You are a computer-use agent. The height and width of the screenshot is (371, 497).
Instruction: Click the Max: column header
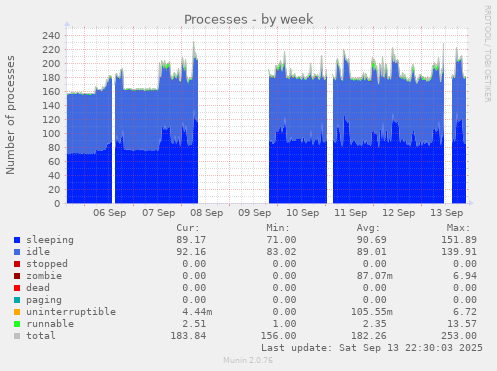pyautogui.click(x=459, y=228)
